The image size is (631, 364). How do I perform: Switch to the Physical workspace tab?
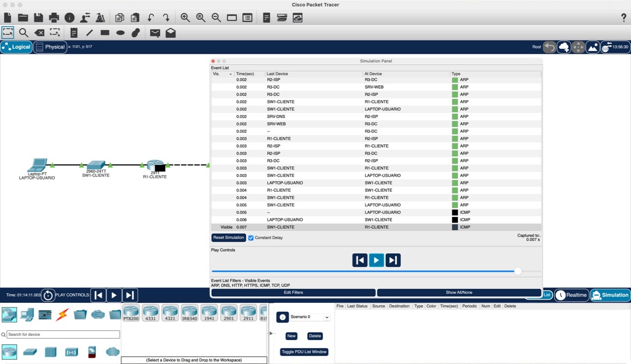[x=50, y=47]
